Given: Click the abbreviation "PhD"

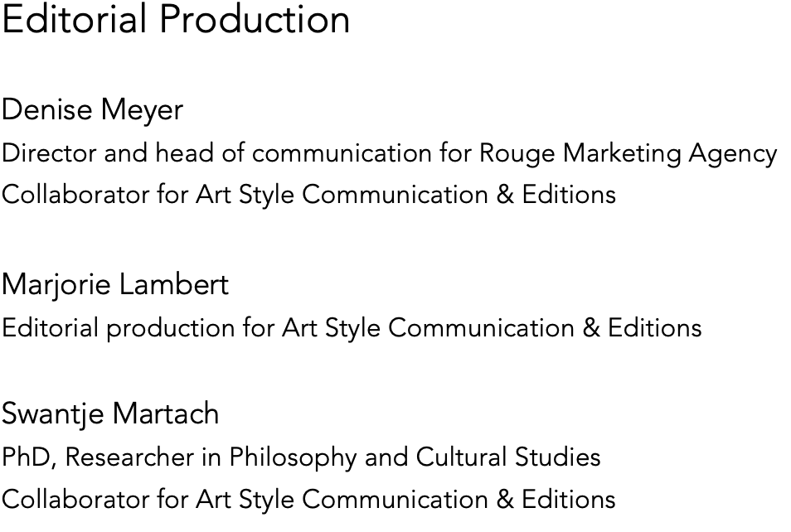Looking at the screenshot, I should click(x=27, y=457).
